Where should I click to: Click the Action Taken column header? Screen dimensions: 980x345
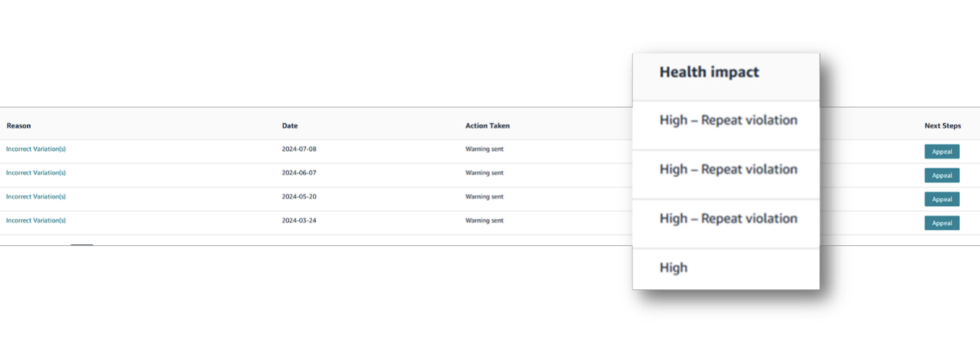(487, 126)
